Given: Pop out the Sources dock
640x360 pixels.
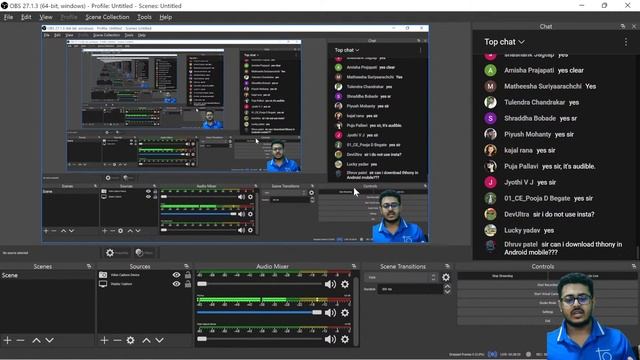Looking at the screenshot, I should 187,266.
